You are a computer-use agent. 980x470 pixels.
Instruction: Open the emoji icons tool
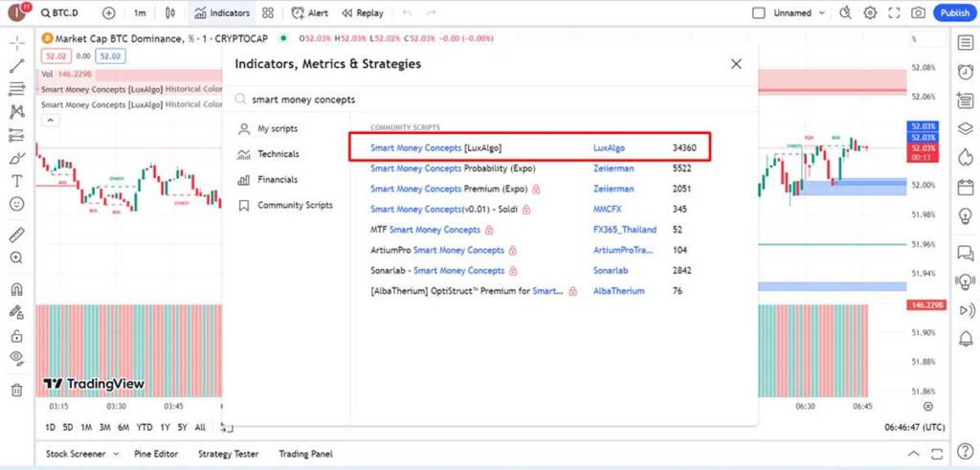pyautogui.click(x=17, y=204)
